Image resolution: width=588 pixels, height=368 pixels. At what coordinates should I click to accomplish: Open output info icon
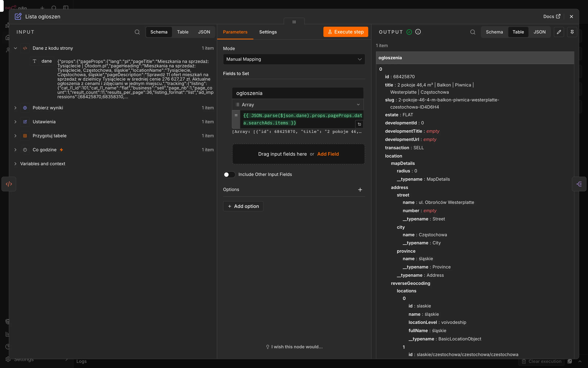[418, 32]
